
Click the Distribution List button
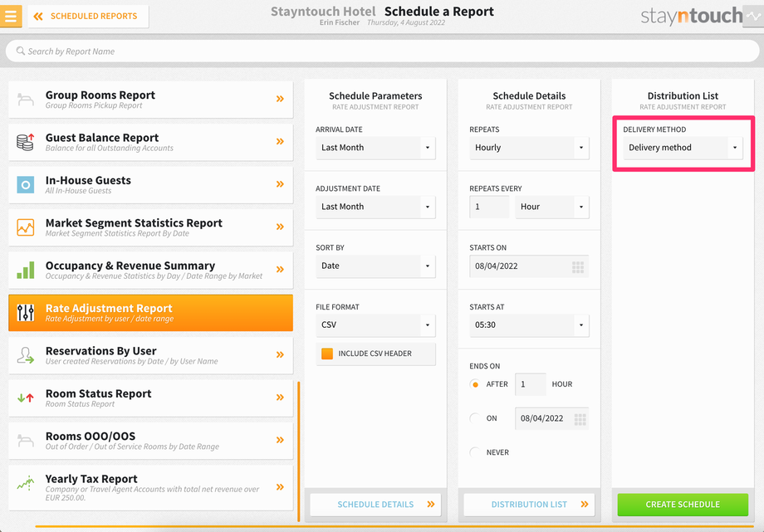tap(529, 505)
